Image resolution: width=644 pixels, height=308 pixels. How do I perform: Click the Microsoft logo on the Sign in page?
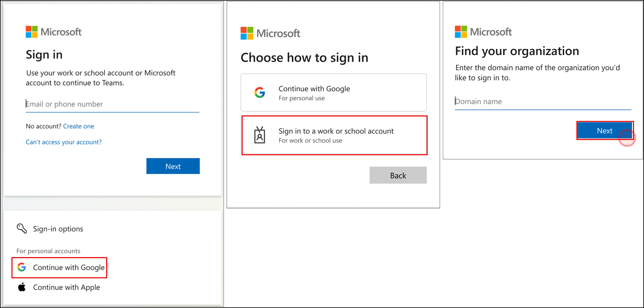click(x=53, y=31)
